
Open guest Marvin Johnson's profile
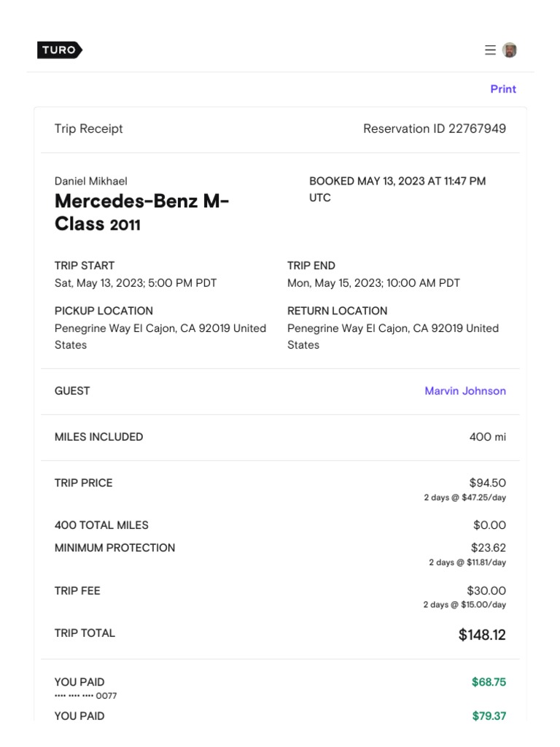pos(465,391)
